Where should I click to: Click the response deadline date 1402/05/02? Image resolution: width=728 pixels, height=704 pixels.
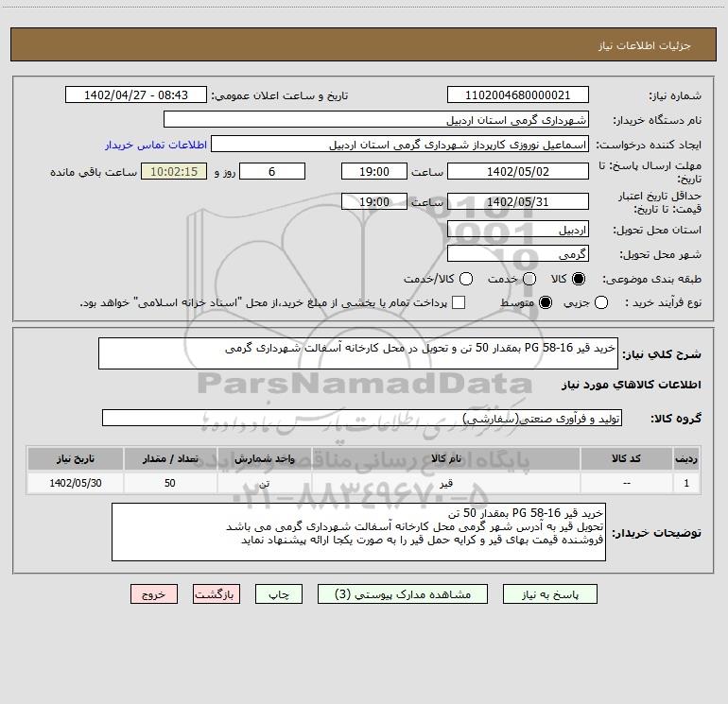click(518, 171)
